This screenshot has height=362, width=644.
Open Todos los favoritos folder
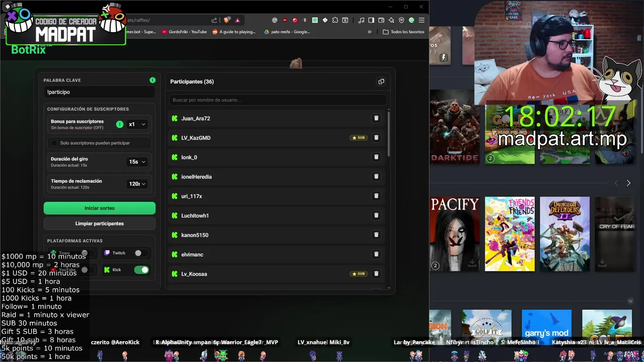(x=404, y=32)
